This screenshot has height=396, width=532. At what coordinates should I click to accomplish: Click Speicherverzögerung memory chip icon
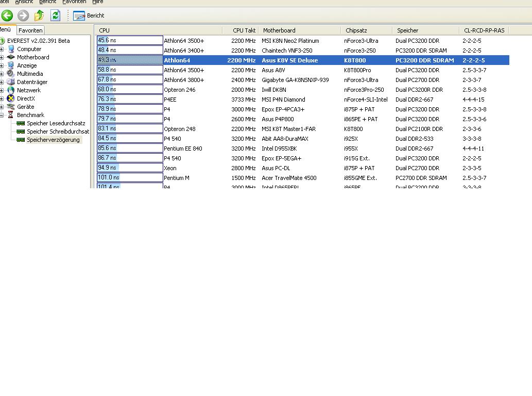tap(21, 140)
